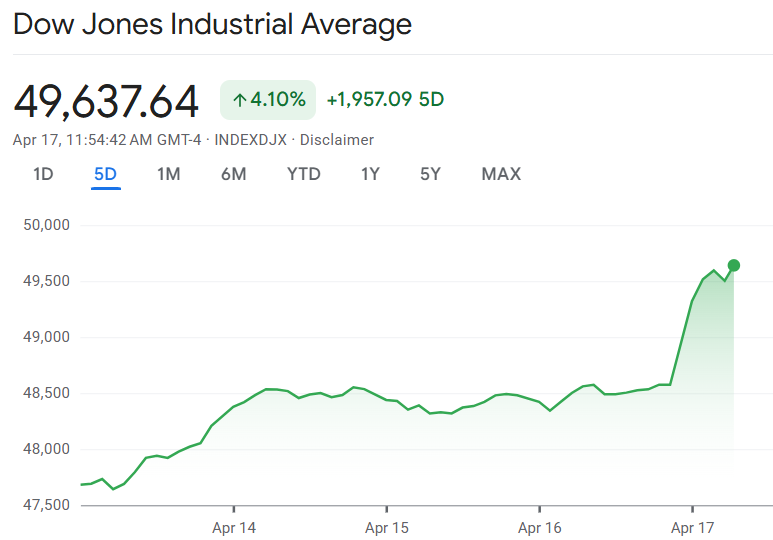Open the MAX chart view
773x540 pixels.
(x=501, y=174)
